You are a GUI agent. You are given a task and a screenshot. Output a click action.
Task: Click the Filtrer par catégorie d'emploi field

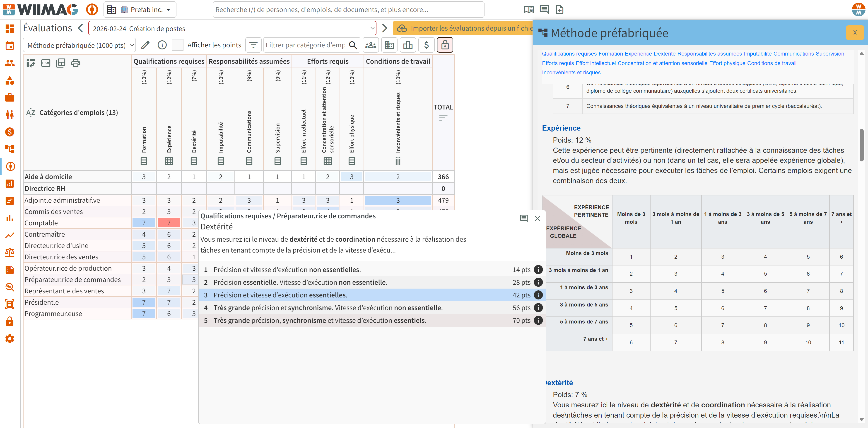coord(305,45)
